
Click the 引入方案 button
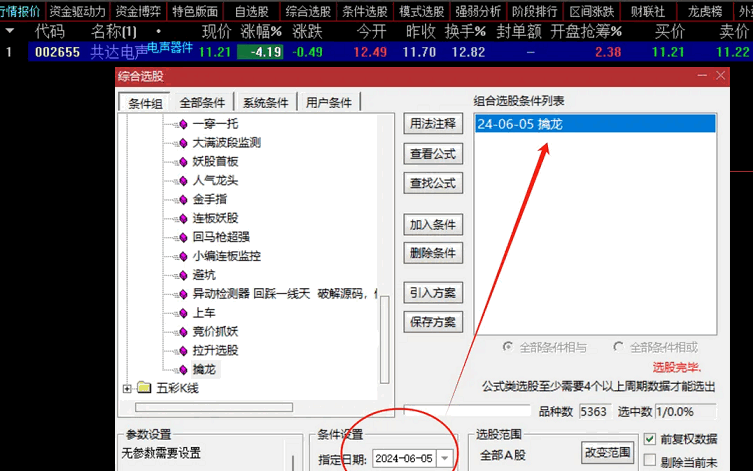tap(433, 292)
